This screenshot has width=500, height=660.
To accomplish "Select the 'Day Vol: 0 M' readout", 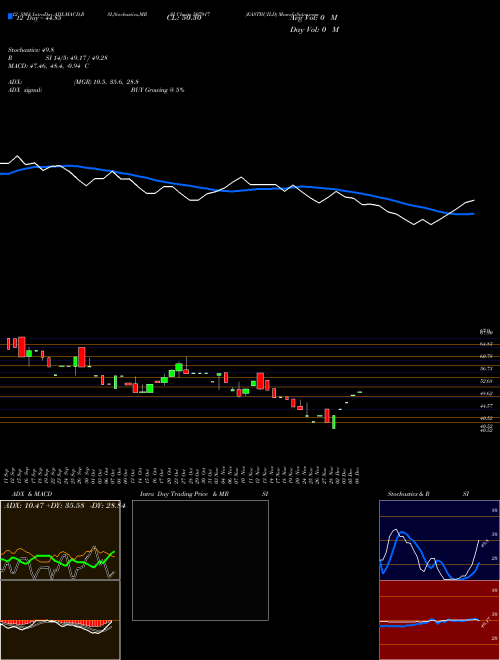I will coord(314,30).
